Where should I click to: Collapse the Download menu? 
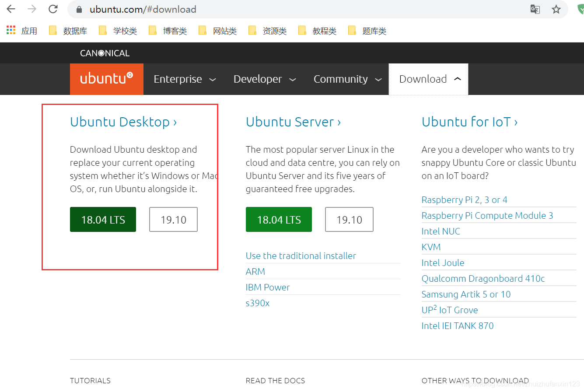[429, 79]
